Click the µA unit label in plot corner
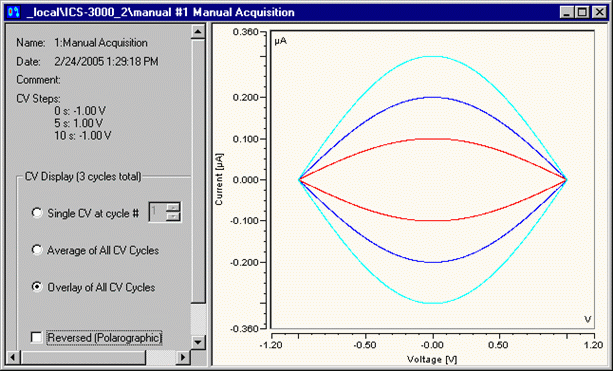The height and width of the screenshot is (371, 613). click(281, 41)
